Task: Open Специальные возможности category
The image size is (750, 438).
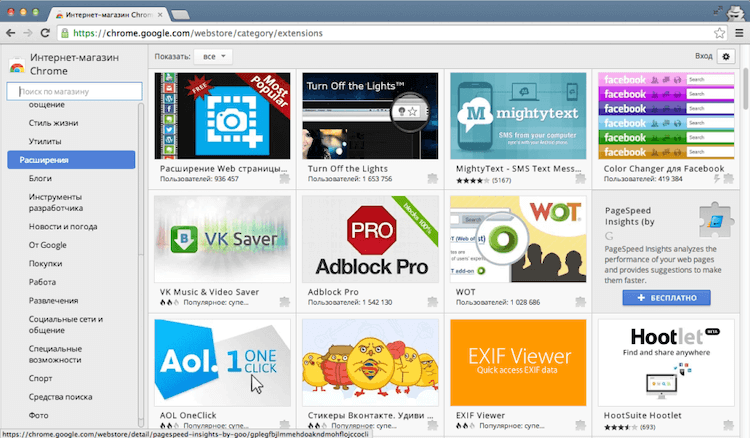Action: pyautogui.click(x=55, y=354)
